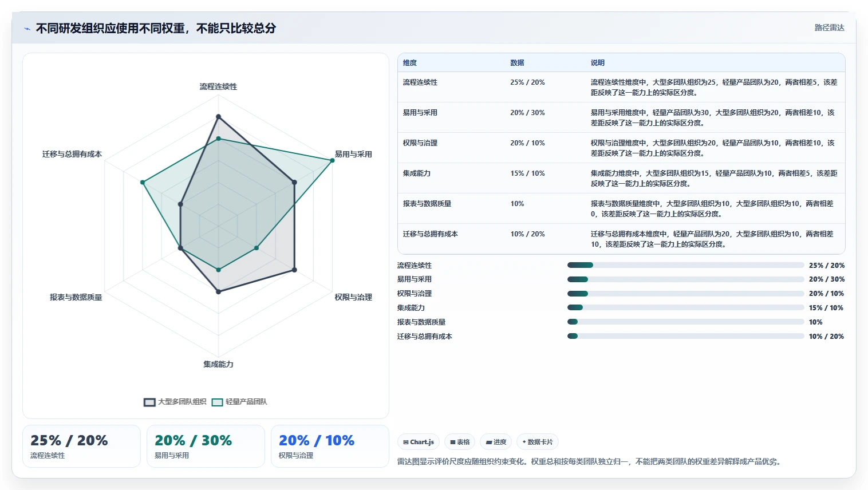Click the 路径雷达 label in header
This screenshot has height=490, width=868.
[829, 27]
